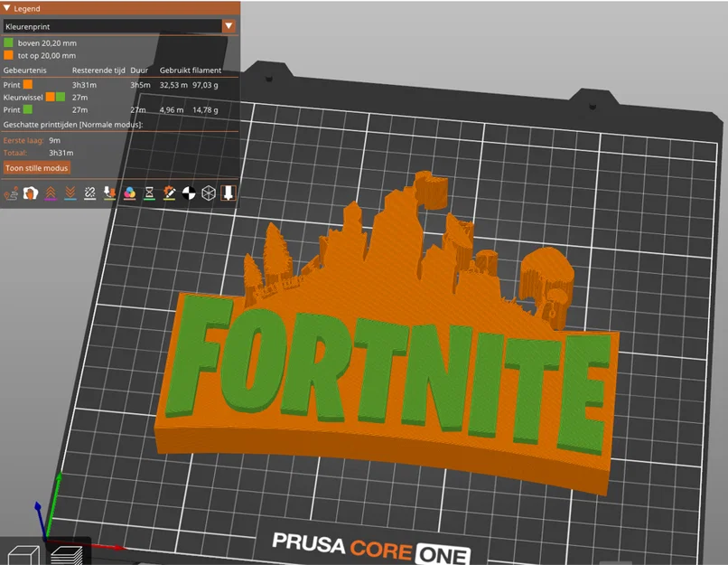728x565 pixels.
Task: Click the 4,96 m filament length
Action: 172,110
